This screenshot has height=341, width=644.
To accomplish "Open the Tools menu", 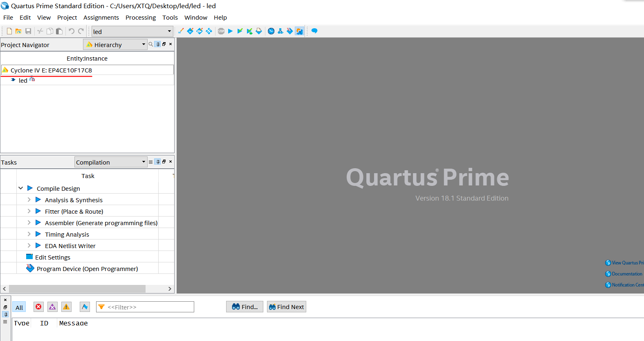I will (x=170, y=18).
